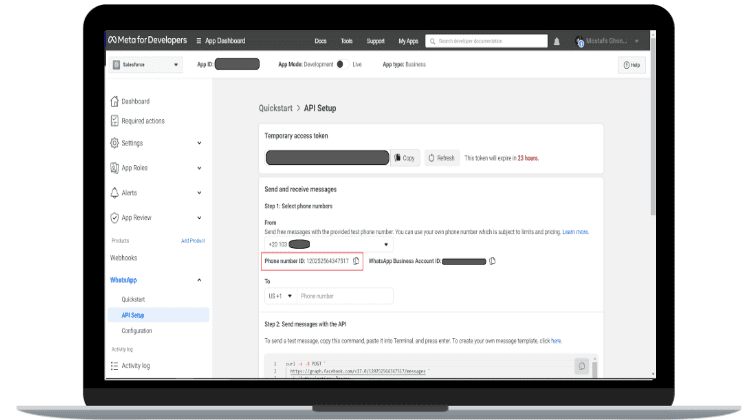The width and height of the screenshot is (750, 420).
Task: Click the Add Product link
Action: coord(193,241)
